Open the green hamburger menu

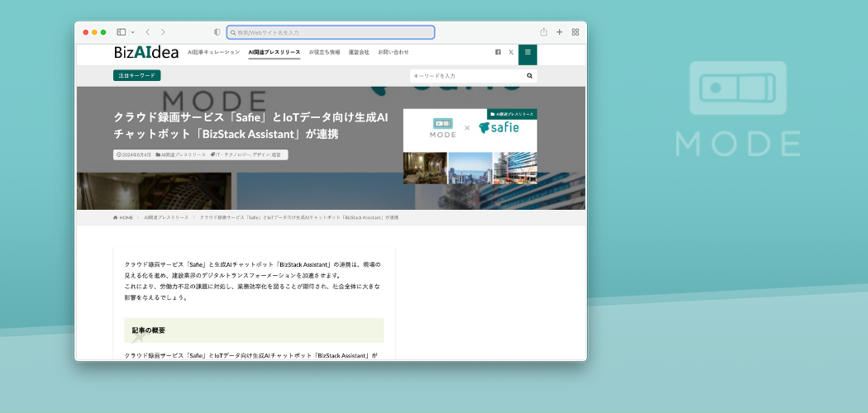tap(527, 52)
